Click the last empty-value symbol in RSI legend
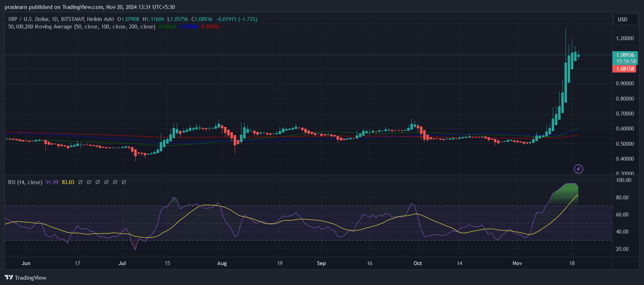Image resolution: width=644 pixels, height=285 pixels. click(124, 182)
